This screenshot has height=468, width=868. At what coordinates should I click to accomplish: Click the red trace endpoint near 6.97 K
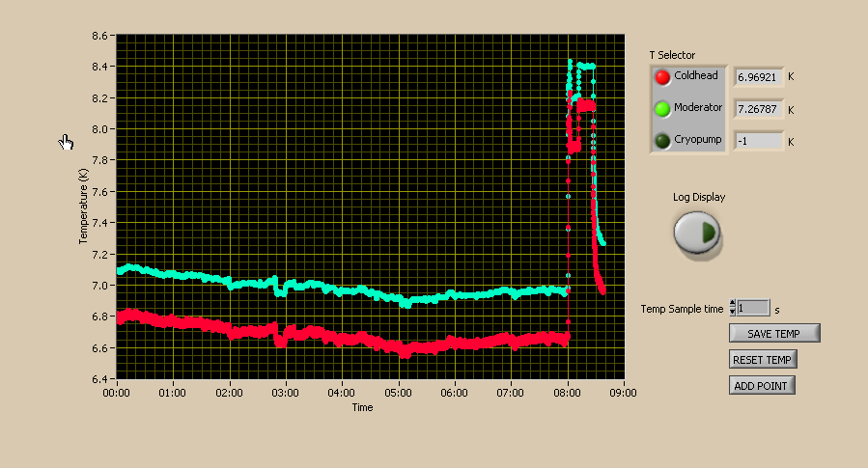(x=602, y=289)
